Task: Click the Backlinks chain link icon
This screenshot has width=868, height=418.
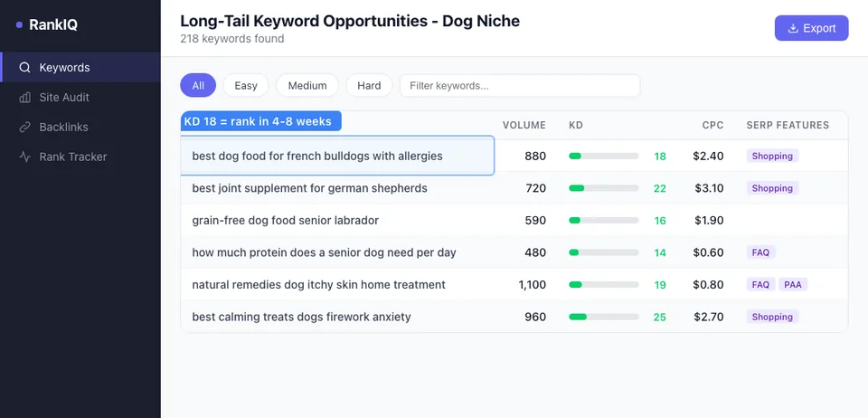Action: click(x=24, y=128)
